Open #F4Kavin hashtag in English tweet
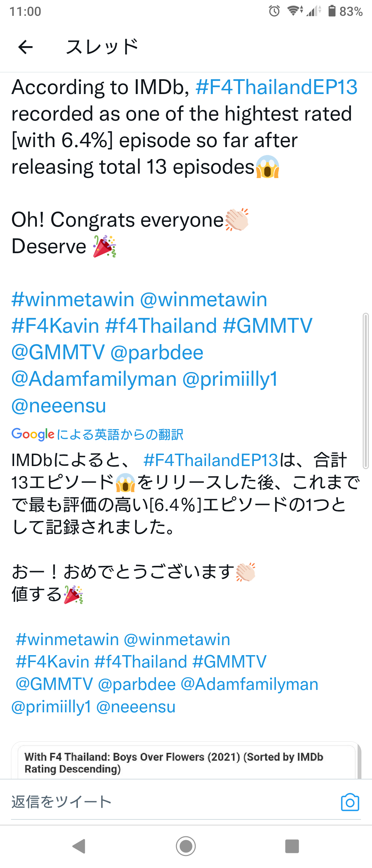The image size is (372, 868). [x=55, y=326]
